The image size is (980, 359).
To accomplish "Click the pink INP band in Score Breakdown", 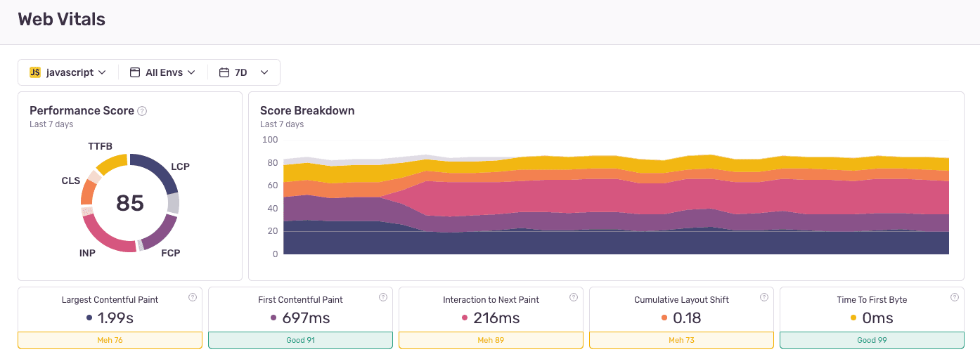I will pos(616,195).
